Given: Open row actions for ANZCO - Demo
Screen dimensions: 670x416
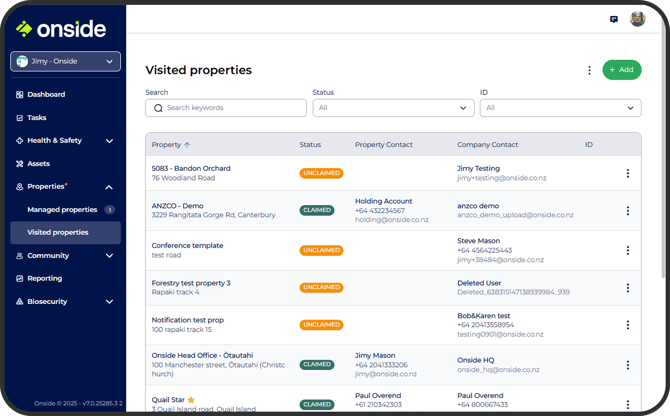Looking at the screenshot, I should coord(627,210).
